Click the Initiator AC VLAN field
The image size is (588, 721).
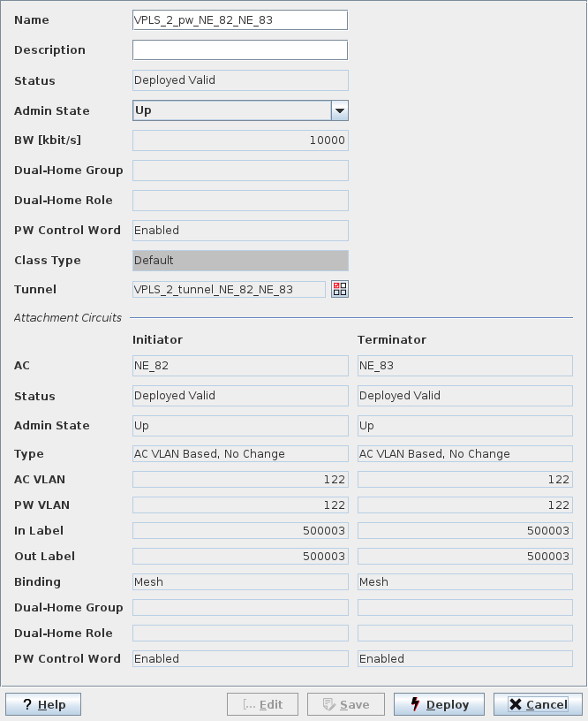(x=239, y=479)
